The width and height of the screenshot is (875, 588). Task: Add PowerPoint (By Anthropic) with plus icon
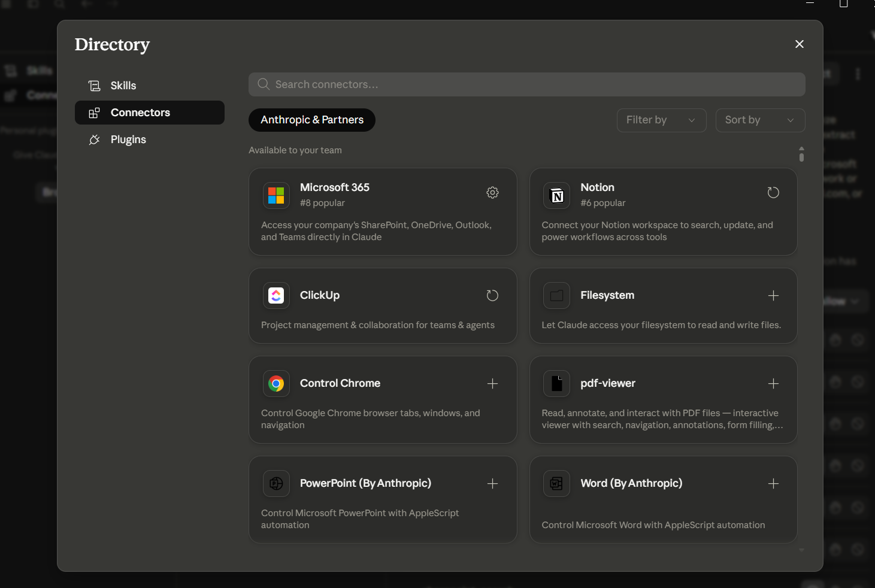tap(492, 483)
